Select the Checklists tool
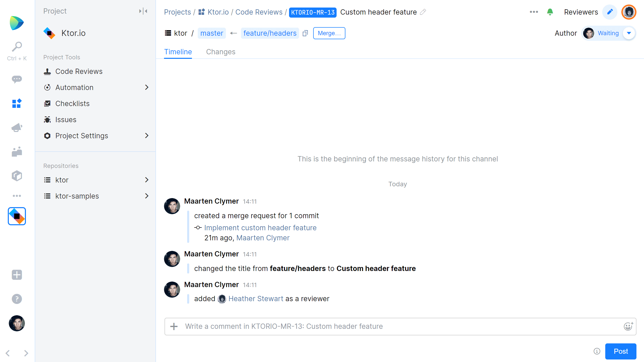Screen dimensions: 644x362 click(x=72, y=103)
